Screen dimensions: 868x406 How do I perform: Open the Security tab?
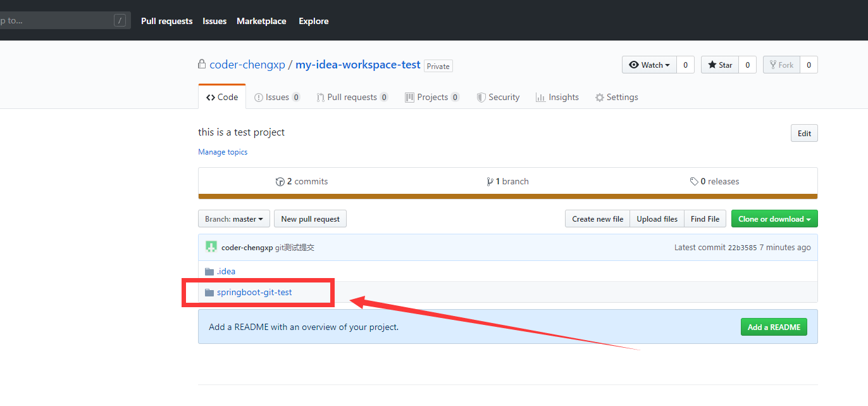pyautogui.click(x=498, y=97)
